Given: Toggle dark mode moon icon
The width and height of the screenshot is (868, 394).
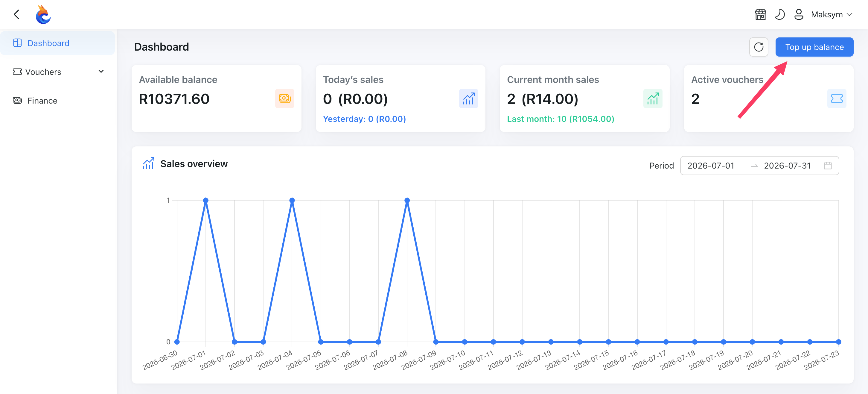Looking at the screenshot, I should [780, 14].
